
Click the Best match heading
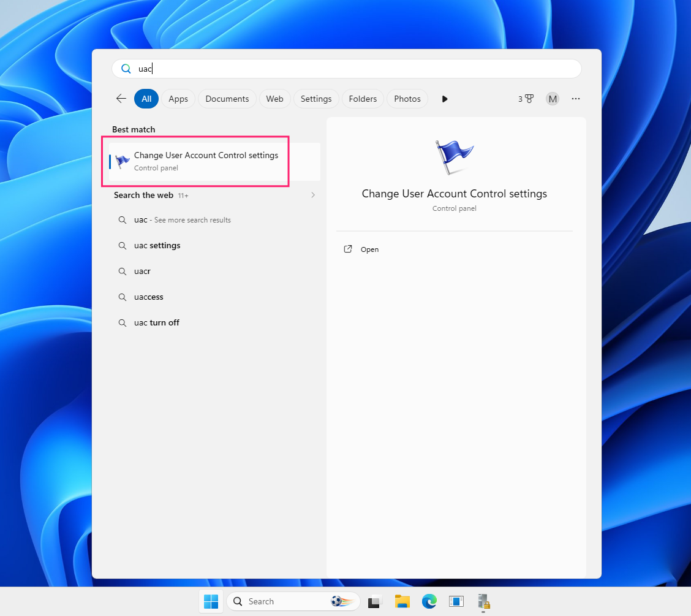[x=134, y=129]
